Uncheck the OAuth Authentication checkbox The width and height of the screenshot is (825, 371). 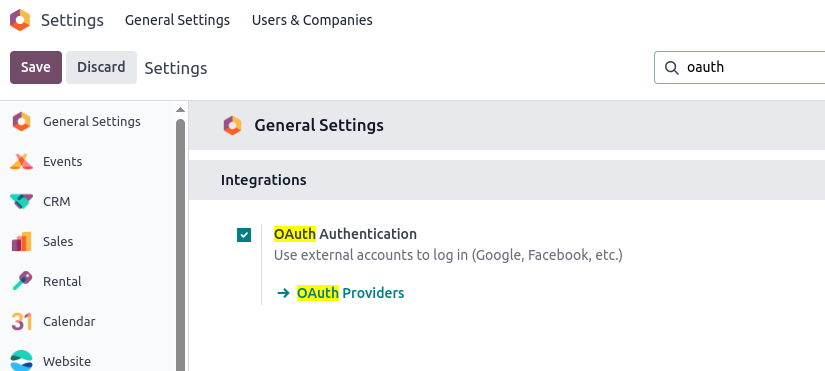tap(244, 235)
